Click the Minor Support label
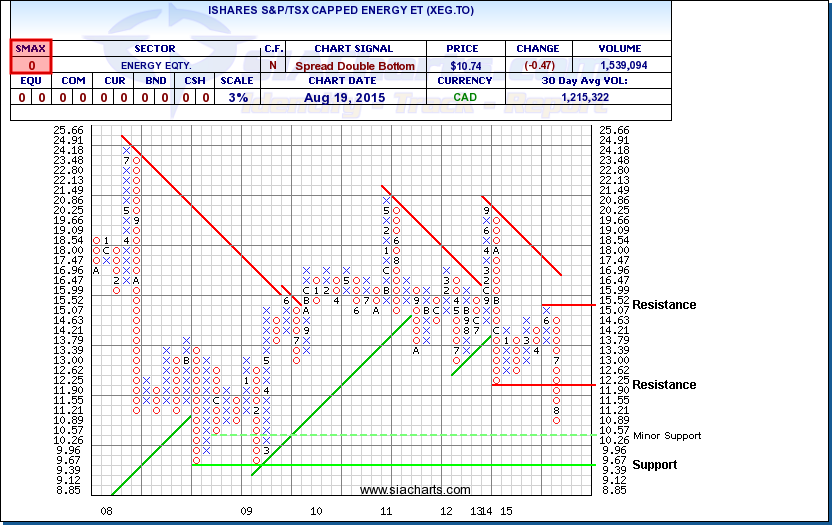832x525 pixels. [666, 435]
